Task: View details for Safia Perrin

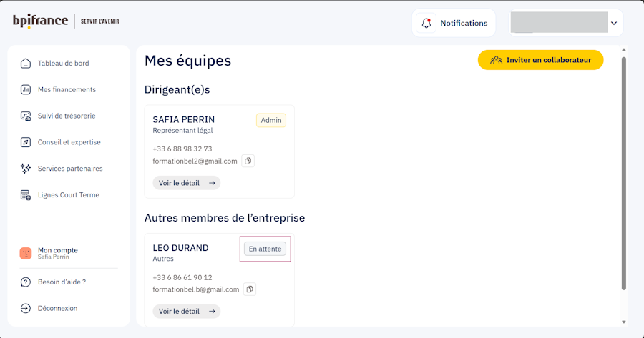Action: tap(186, 183)
